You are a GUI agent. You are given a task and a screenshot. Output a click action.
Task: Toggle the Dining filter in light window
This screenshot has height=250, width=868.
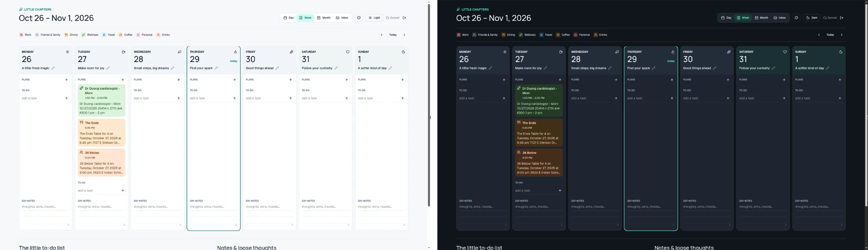[x=71, y=35]
